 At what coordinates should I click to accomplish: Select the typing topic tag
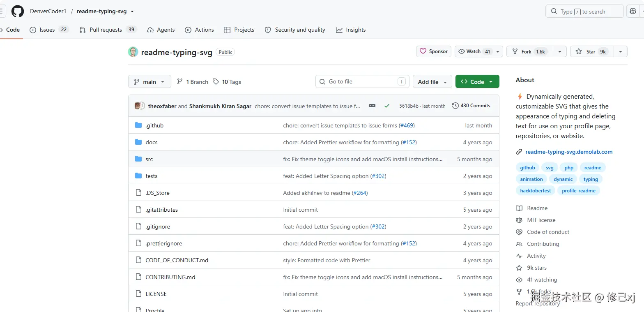[x=591, y=179]
